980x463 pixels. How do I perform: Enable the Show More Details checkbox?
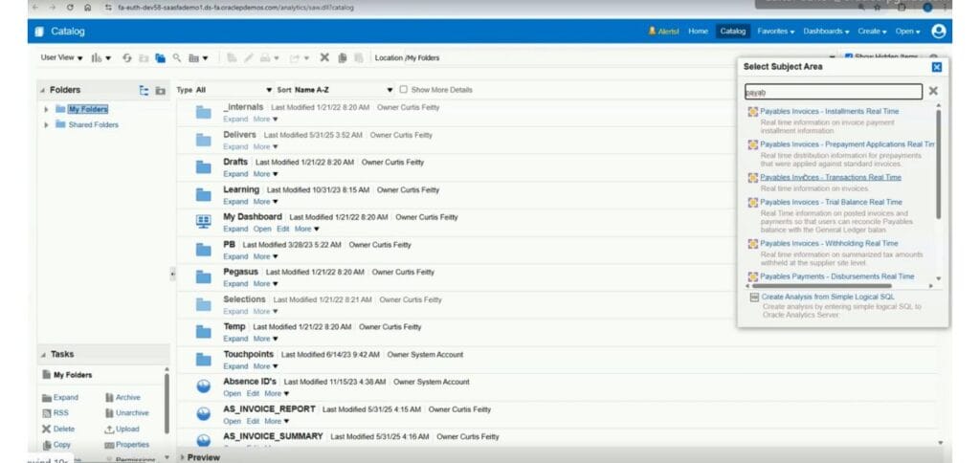403,89
